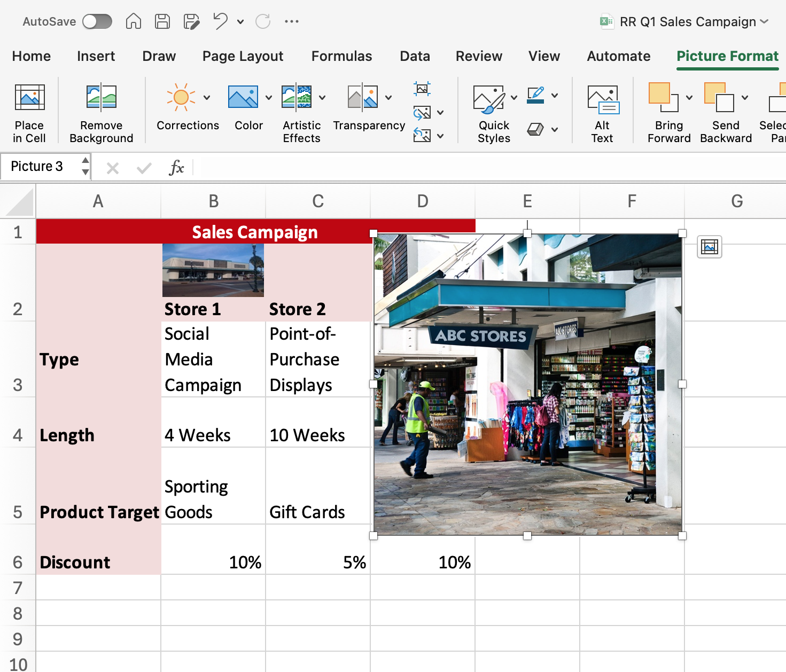Screen dimensions: 786x672
Task: Toggle the AutoSave switch
Action: (97, 21)
